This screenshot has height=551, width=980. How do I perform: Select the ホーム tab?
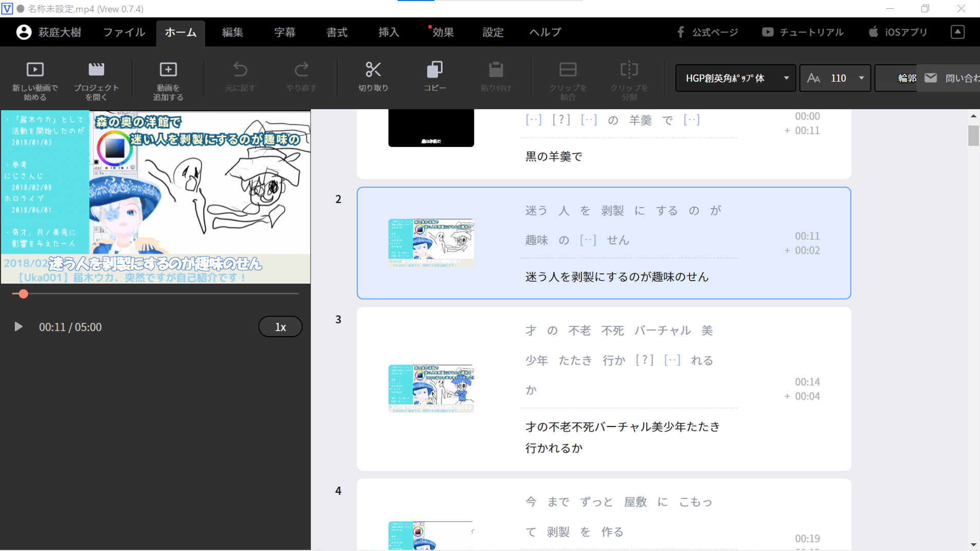click(x=180, y=32)
